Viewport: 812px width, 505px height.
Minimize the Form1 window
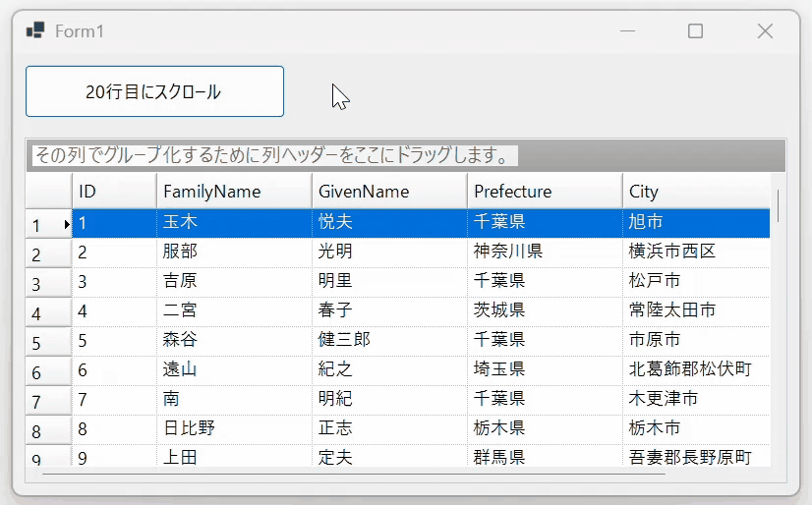pos(627,31)
